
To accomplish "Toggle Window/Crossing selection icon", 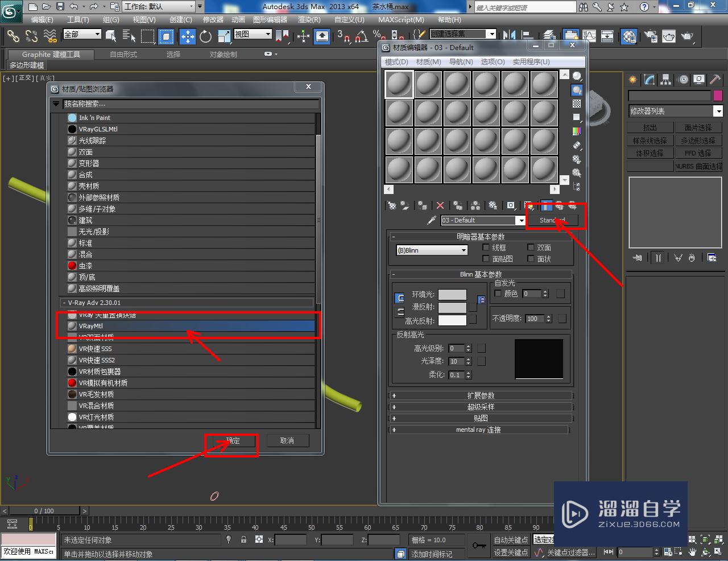I will point(166,37).
